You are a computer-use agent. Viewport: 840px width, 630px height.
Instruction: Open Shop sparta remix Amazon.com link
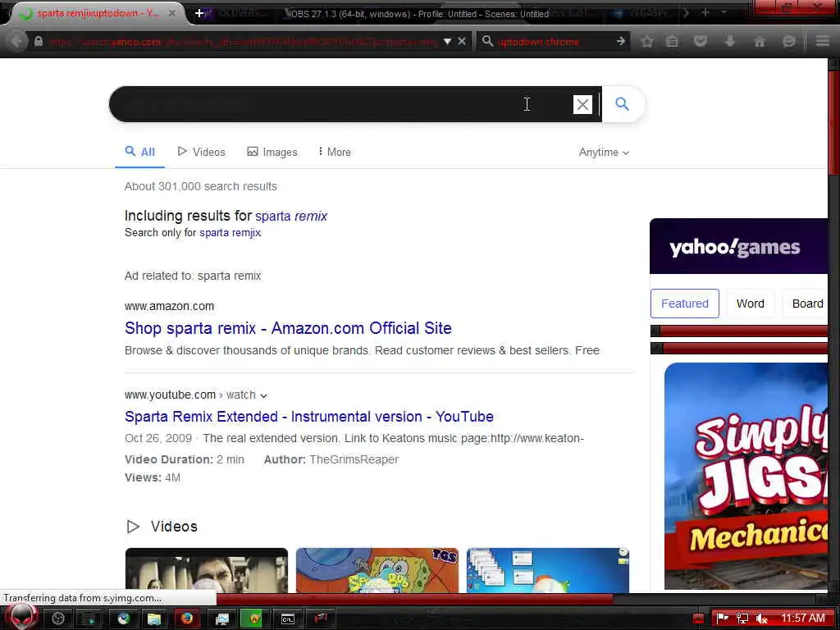tap(288, 328)
